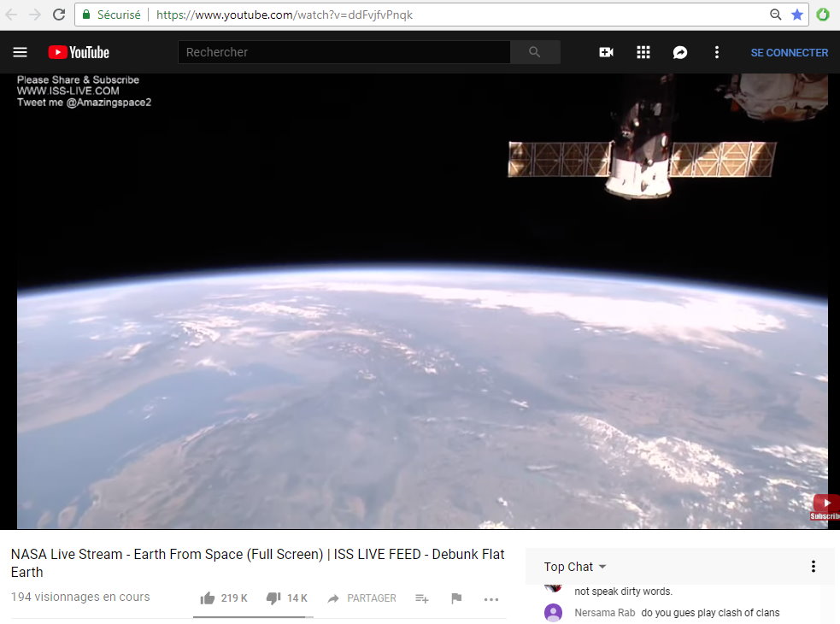The height and width of the screenshot is (624, 840).
Task: Click the Nersama Rab username in chat
Action: 605,612
